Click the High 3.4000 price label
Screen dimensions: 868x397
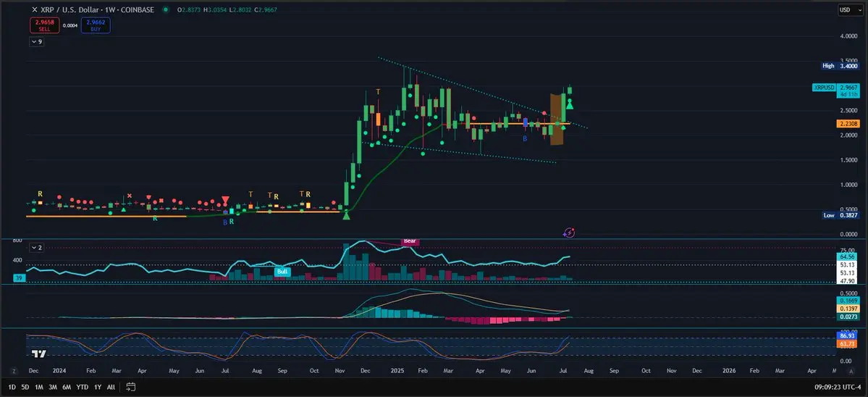840,66
